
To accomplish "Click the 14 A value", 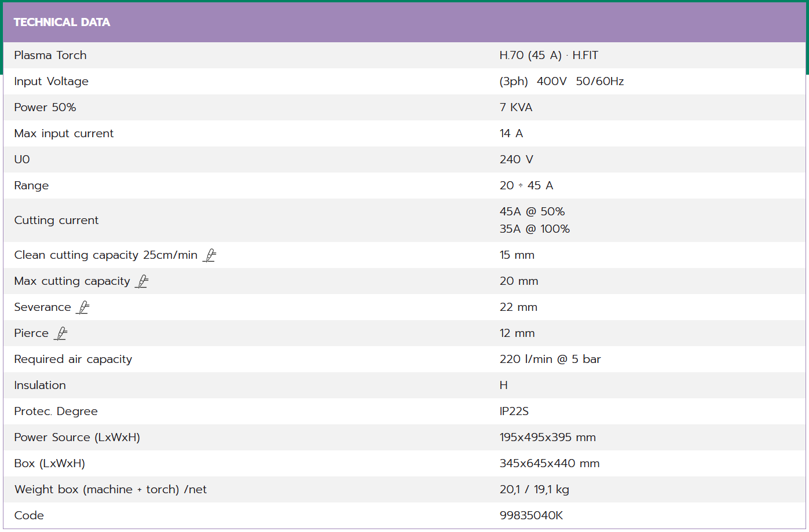I will (511, 133).
